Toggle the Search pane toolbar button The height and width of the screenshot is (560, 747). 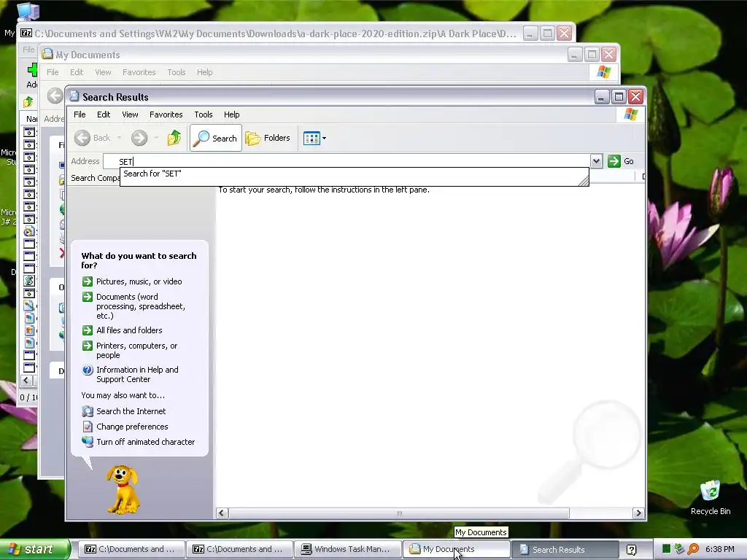[216, 138]
